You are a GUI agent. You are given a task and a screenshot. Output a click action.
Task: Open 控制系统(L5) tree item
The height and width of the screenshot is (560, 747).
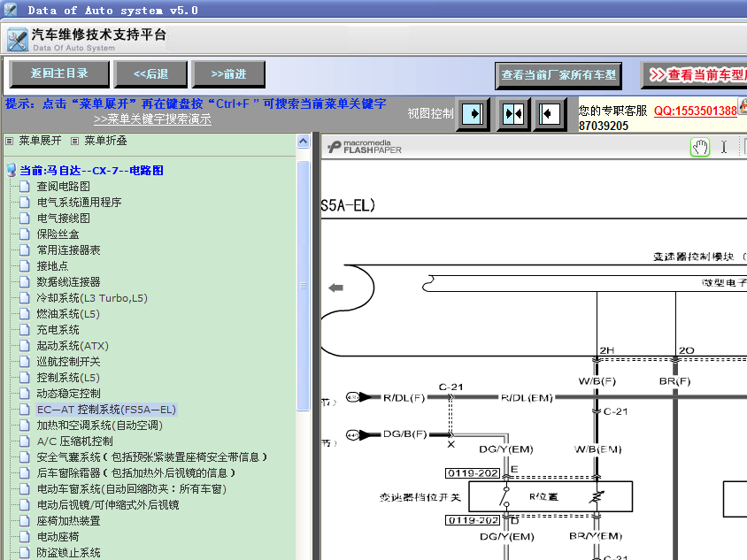point(68,378)
